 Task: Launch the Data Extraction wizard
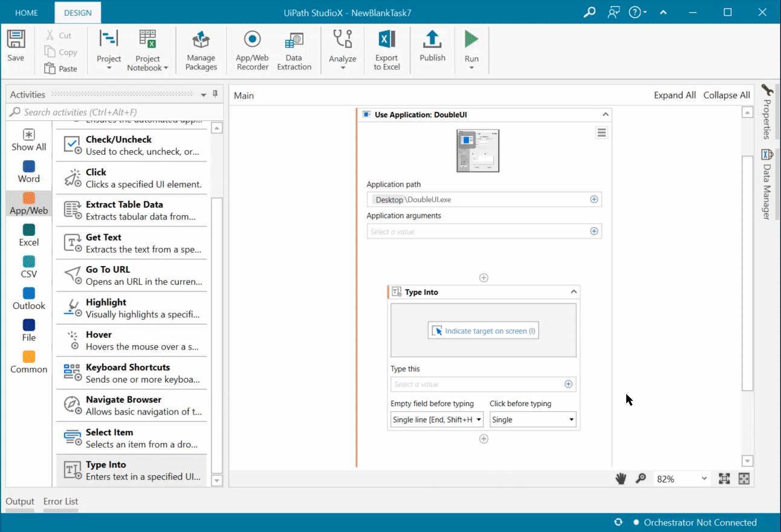[x=294, y=50]
